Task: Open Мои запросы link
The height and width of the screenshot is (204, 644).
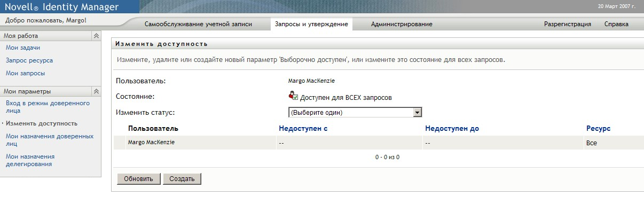Action: pyautogui.click(x=25, y=73)
